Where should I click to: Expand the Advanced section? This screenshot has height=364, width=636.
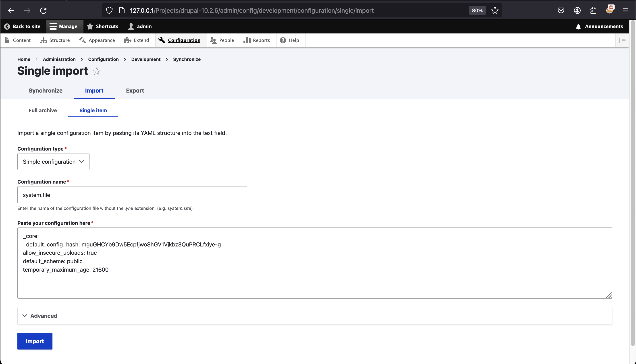point(44,316)
